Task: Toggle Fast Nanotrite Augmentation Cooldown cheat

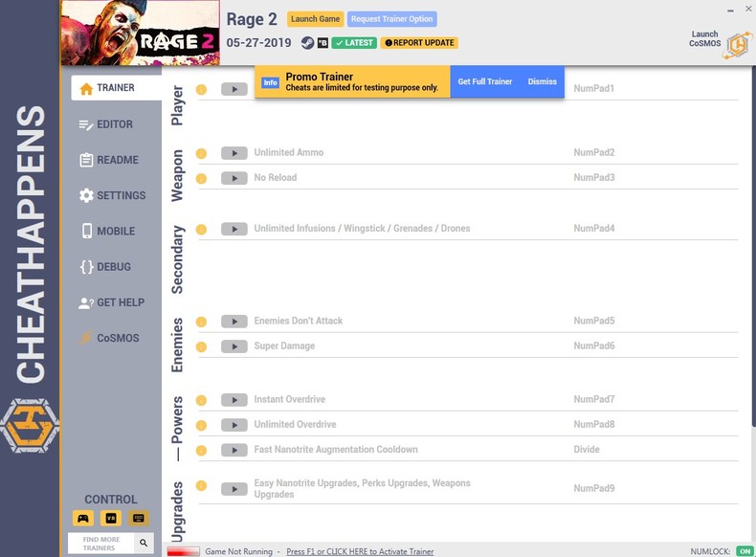Action: coord(234,450)
